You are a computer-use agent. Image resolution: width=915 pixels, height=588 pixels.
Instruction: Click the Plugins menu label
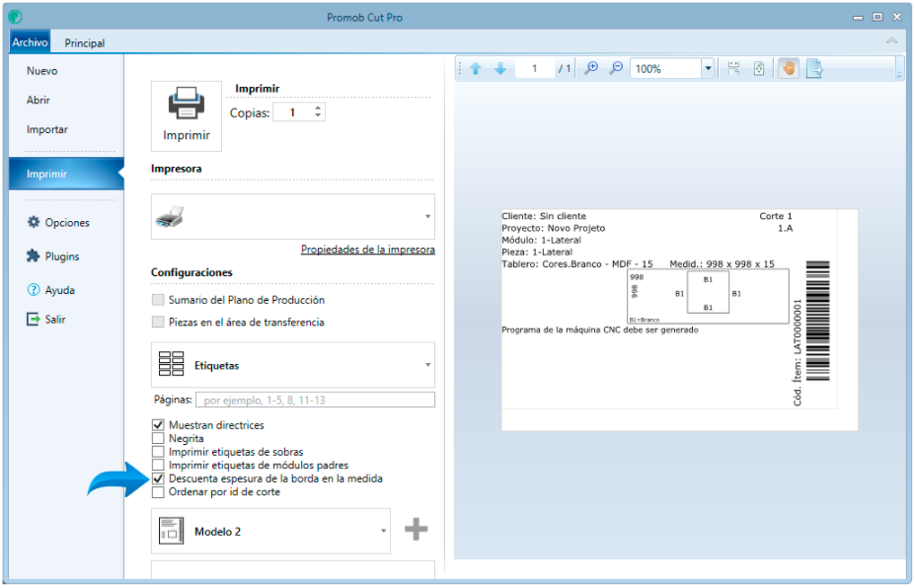(62, 257)
